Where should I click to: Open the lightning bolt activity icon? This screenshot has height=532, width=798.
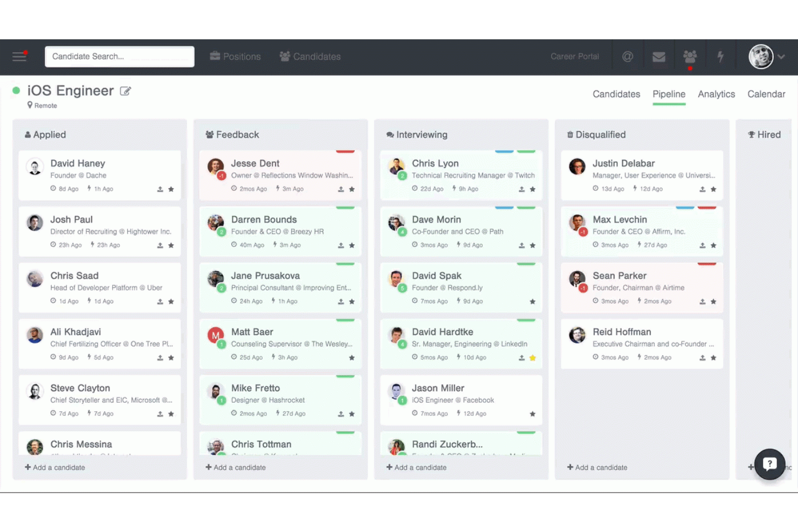[720, 57]
